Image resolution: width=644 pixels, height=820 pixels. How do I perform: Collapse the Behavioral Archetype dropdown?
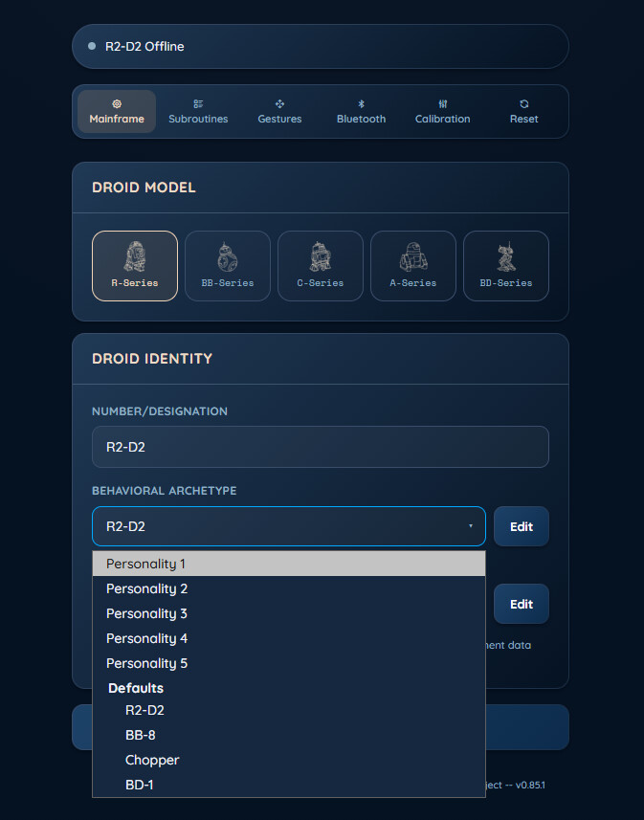289,526
